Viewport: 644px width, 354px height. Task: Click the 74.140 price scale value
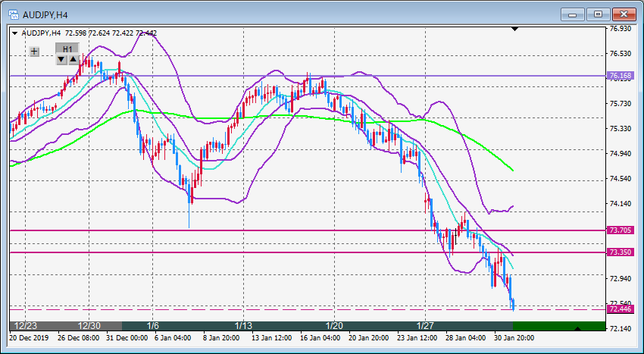pos(621,204)
